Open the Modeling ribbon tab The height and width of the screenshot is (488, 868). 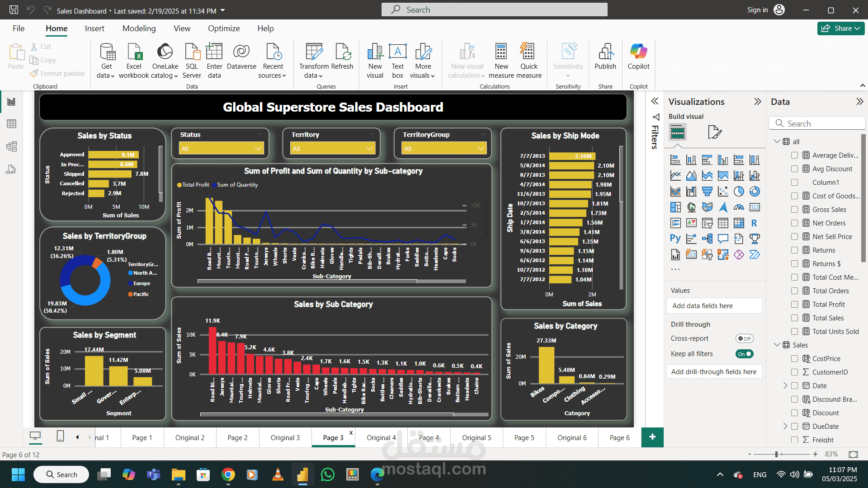(x=139, y=28)
